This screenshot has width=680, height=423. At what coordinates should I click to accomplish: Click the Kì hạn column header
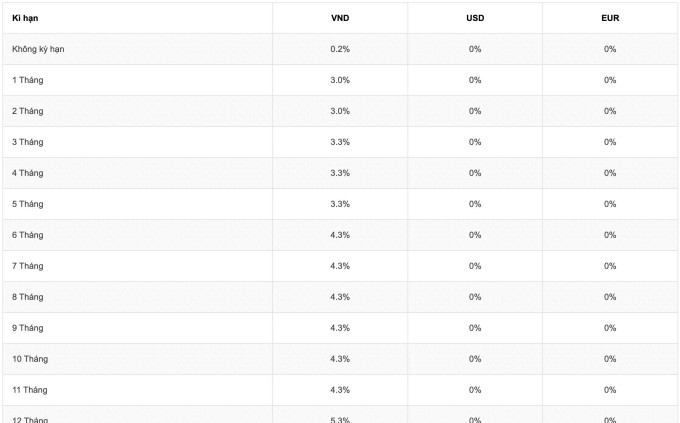pos(25,18)
